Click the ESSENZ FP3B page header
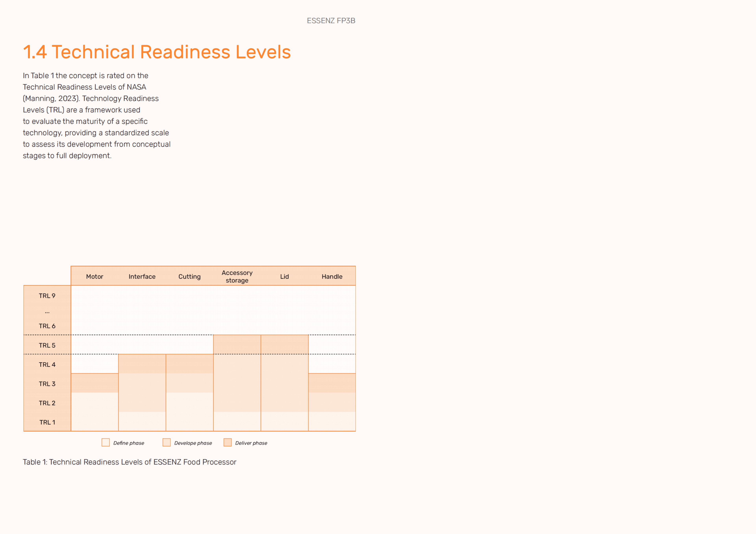This screenshot has width=756, height=534. click(x=331, y=21)
